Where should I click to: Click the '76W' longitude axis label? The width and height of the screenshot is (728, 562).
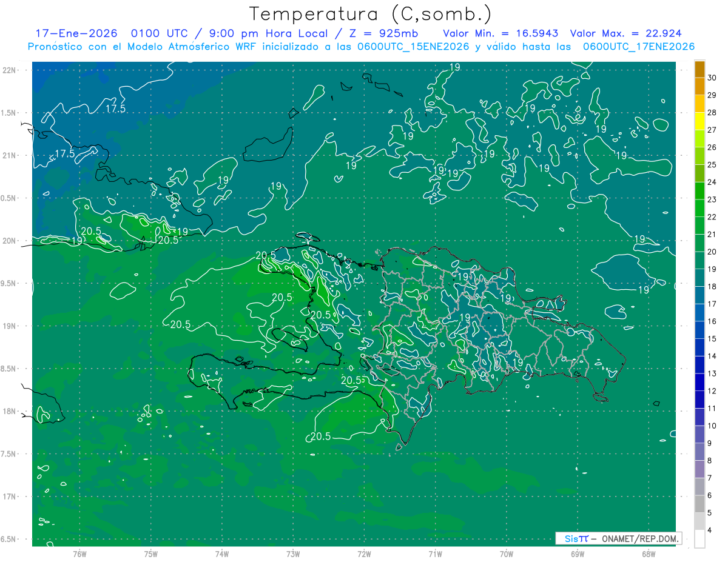79,554
